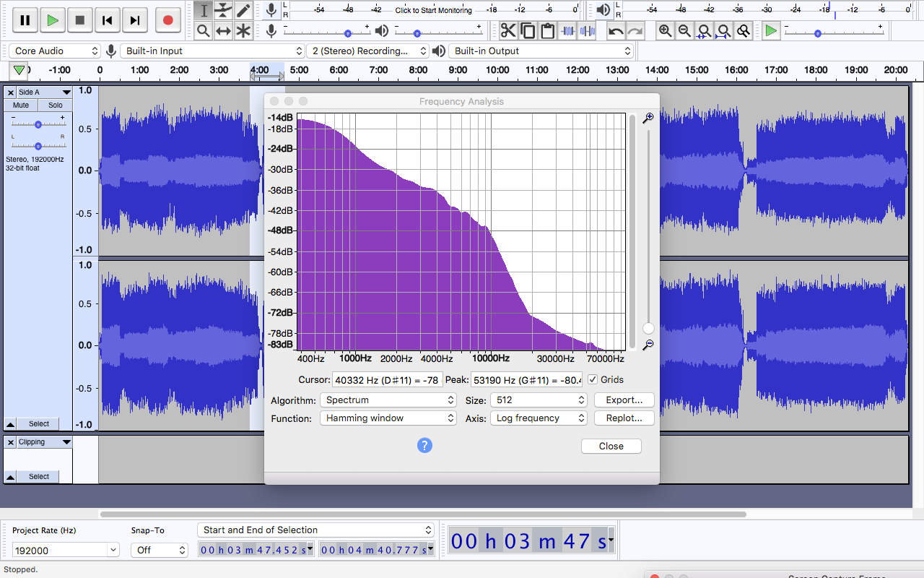The width and height of the screenshot is (924, 578).
Task: Open the Side A track menu
Action: [x=45, y=92]
